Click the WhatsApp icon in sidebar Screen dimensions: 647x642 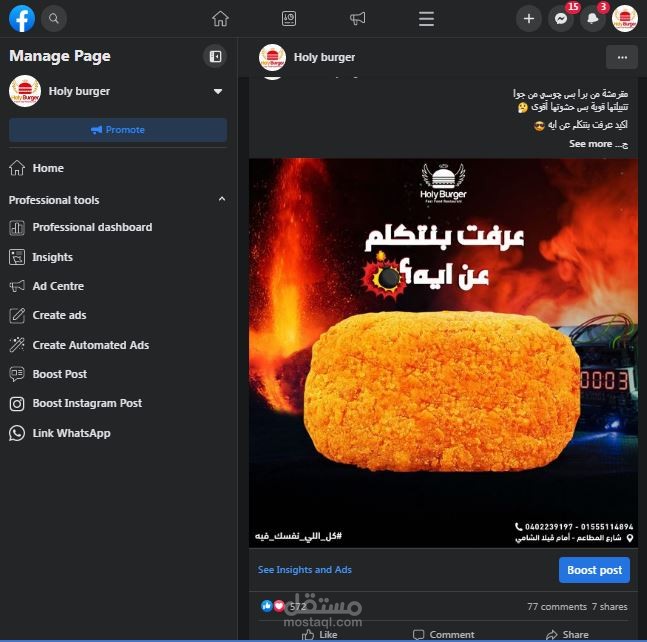17,433
